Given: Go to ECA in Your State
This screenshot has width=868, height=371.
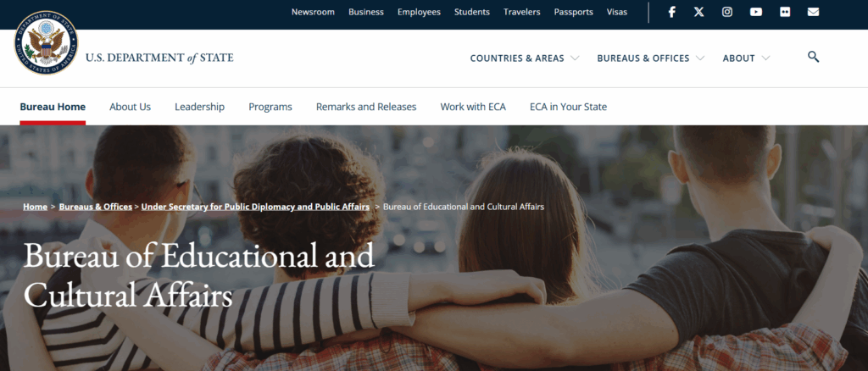Looking at the screenshot, I should click(x=568, y=107).
